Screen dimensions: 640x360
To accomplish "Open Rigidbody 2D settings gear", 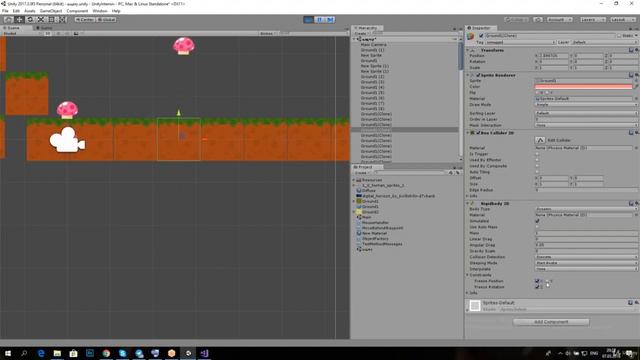I will [x=636, y=203].
